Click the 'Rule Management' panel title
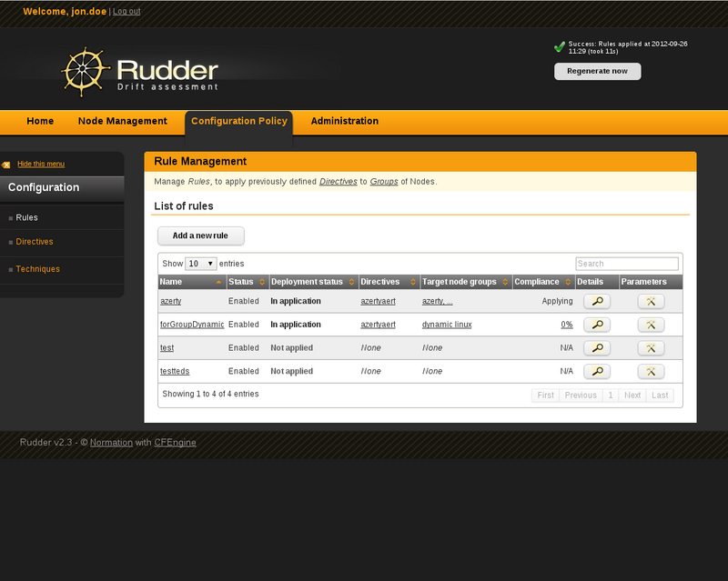 pos(200,162)
